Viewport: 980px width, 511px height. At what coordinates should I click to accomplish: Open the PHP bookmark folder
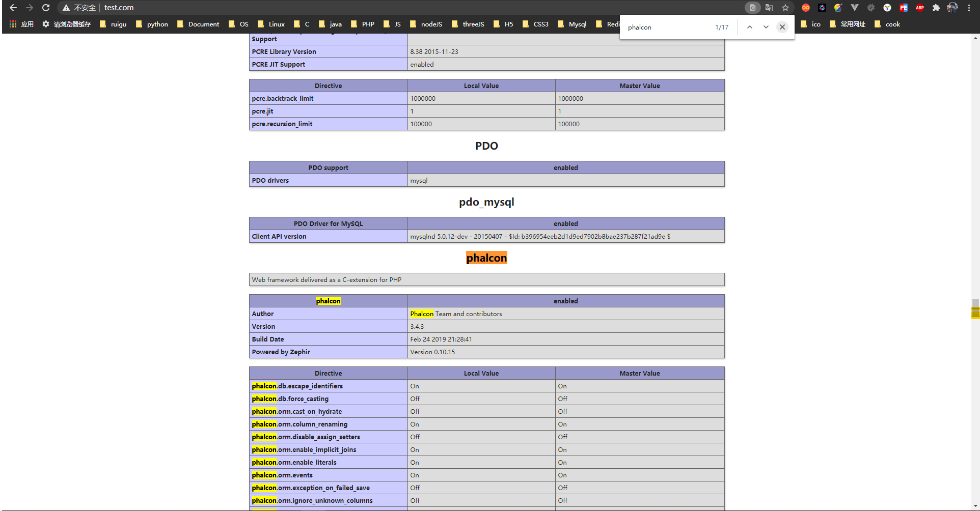tap(363, 24)
